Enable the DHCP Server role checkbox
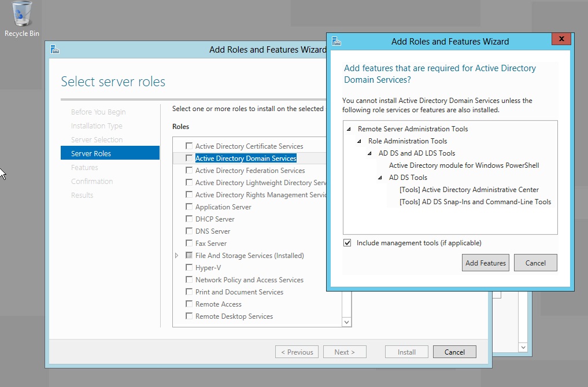Image resolution: width=588 pixels, height=387 pixels. [189, 219]
